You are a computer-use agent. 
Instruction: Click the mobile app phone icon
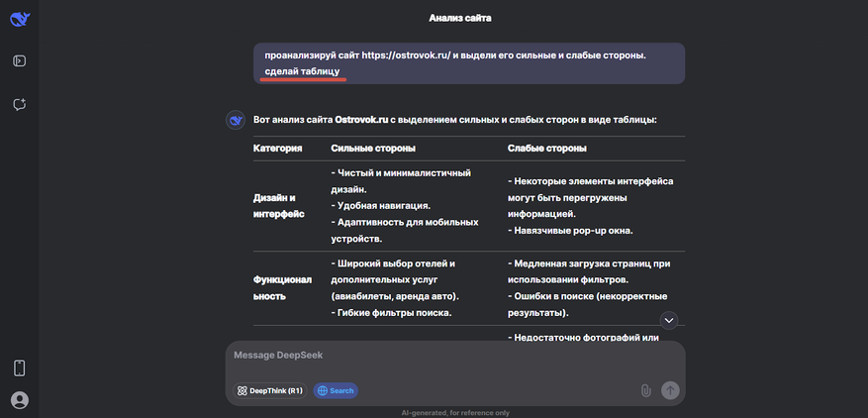coord(19,368)
